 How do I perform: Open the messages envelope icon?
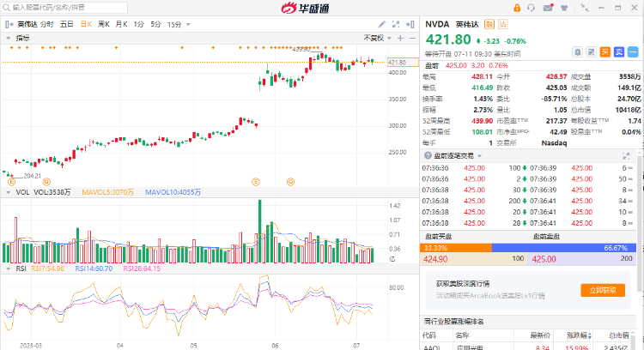click(x=548, y=8)
